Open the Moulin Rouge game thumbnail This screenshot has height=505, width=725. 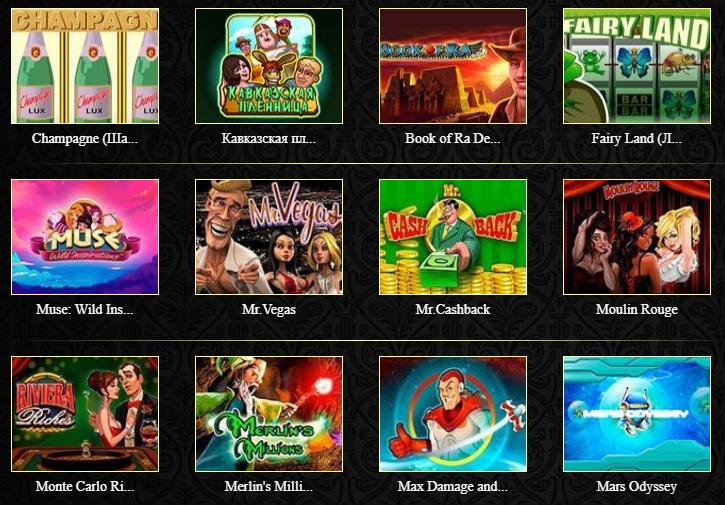click(637, 237)
